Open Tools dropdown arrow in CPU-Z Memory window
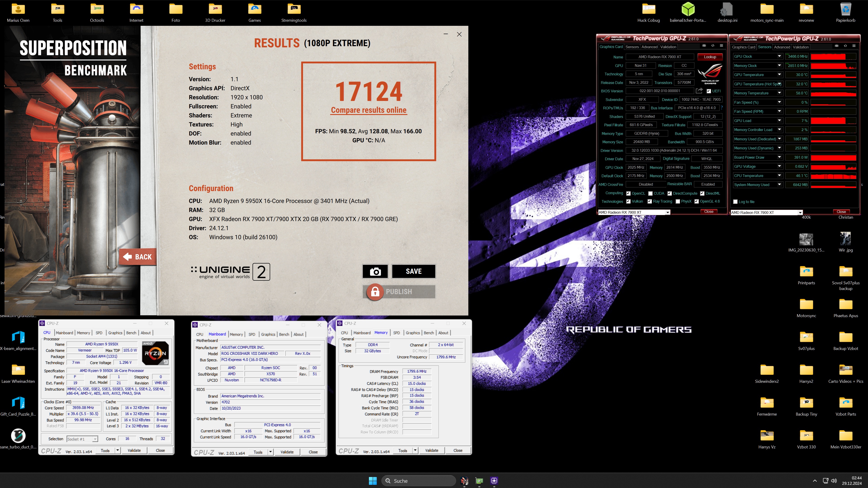The width and height of the screenshot is (868, 488). 415,450
